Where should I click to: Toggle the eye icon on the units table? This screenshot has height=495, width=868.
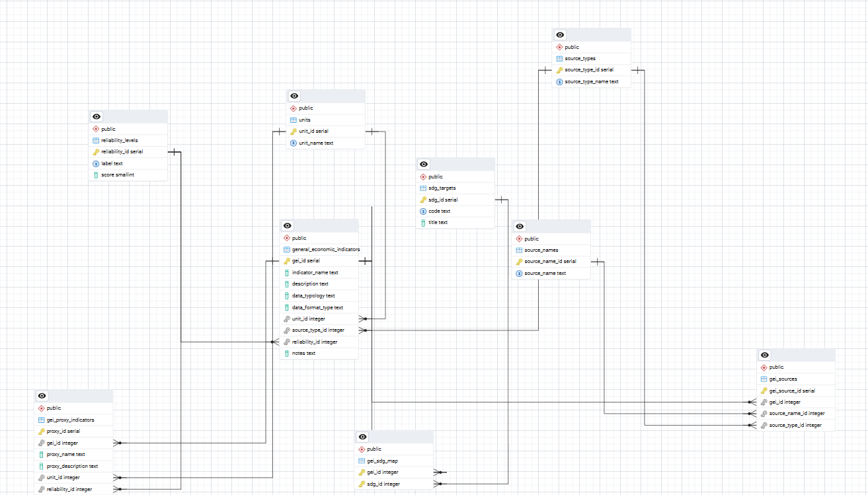(294, 96)
